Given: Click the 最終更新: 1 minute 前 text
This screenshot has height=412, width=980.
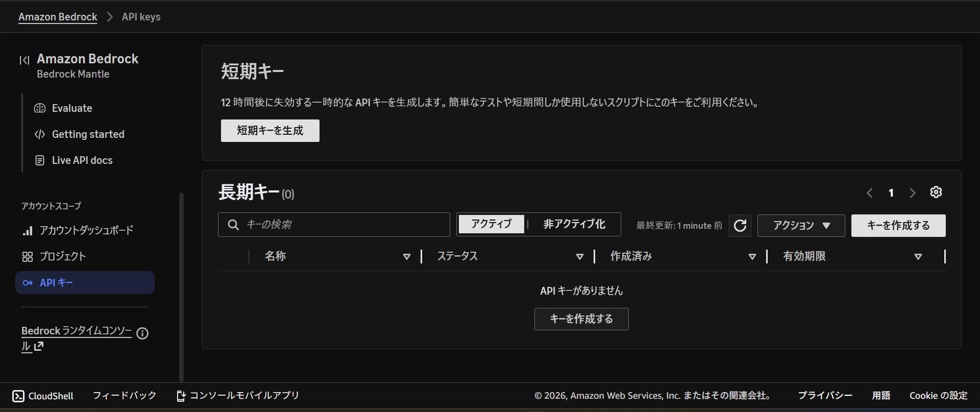Looking at the screenshot, I should (x=679, y=226).
